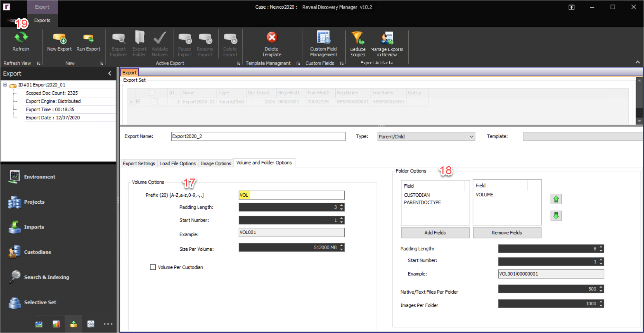
Task: Expand the Export2020_01 grid row plus icon
Action: (x=138, y=102)
